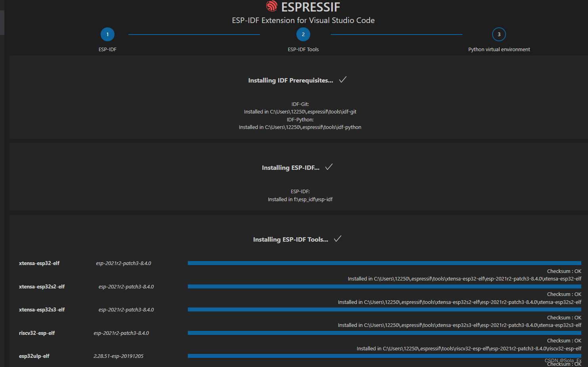
Task: Click the xtensa-esp32s2-elf progress bar
Action: [384, 286]
